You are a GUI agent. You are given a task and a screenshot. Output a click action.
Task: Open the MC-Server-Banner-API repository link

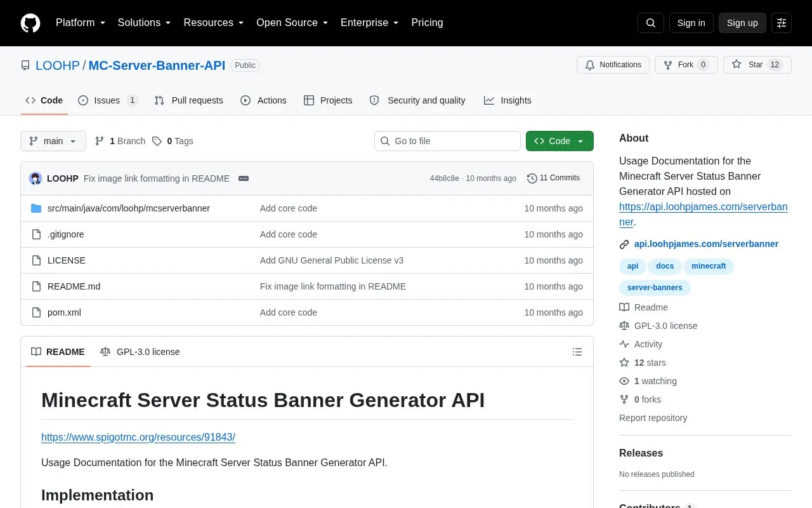point(157,65)
